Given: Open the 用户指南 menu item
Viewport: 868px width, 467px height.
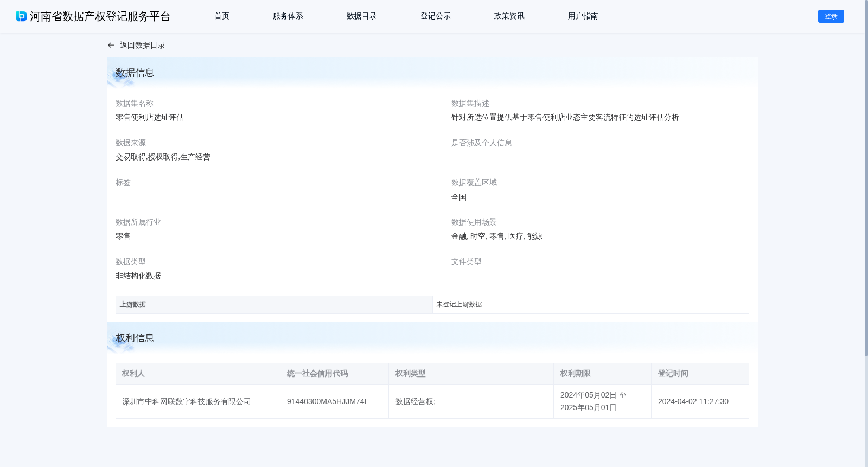Looking at the screenshot, I should click(583, 16).
